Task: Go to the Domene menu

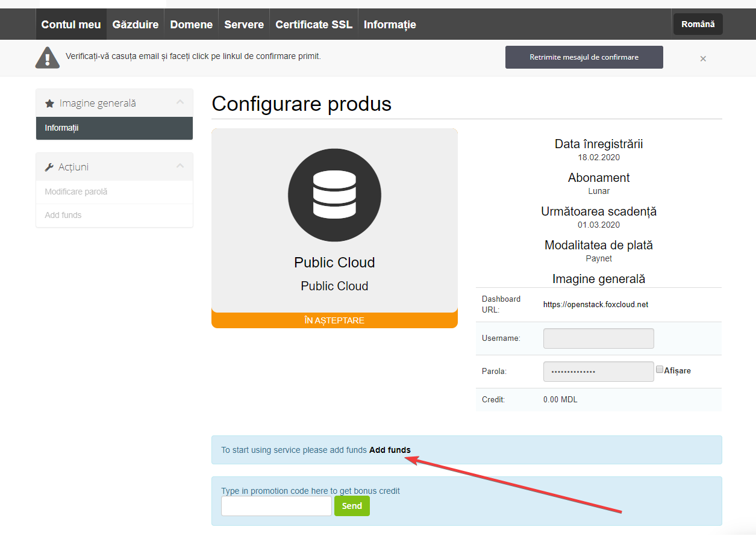Action: tap(192, 25)
